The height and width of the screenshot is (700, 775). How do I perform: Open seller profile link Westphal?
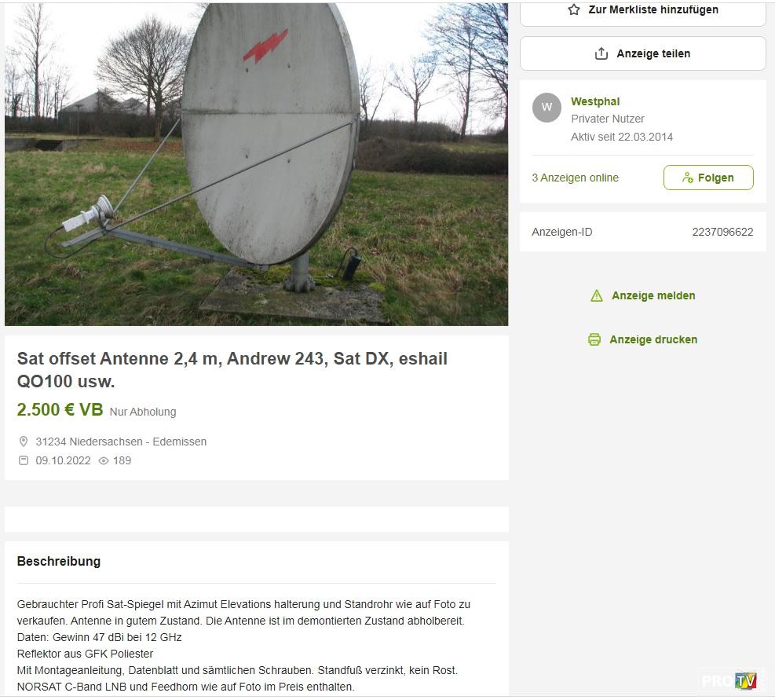595,101
